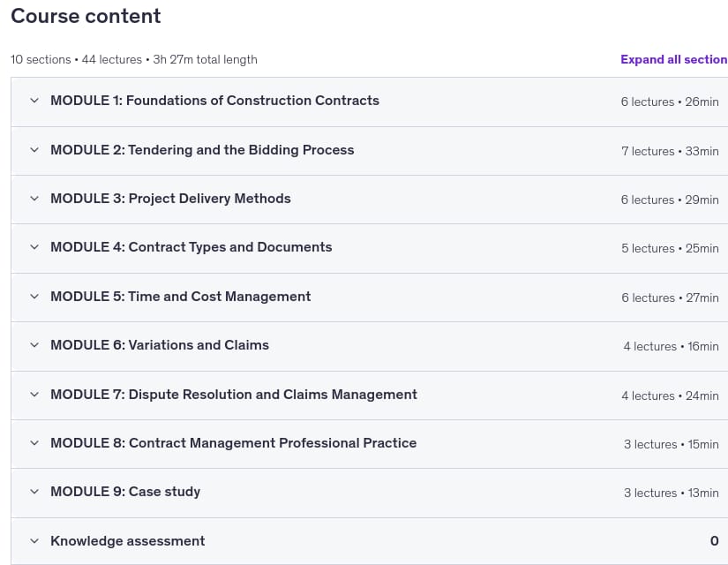Image resolution: width=728 pixels, height=565 pixels.
Task: Click '6 lectures • 27min' text
Action: tap(670, 298)
